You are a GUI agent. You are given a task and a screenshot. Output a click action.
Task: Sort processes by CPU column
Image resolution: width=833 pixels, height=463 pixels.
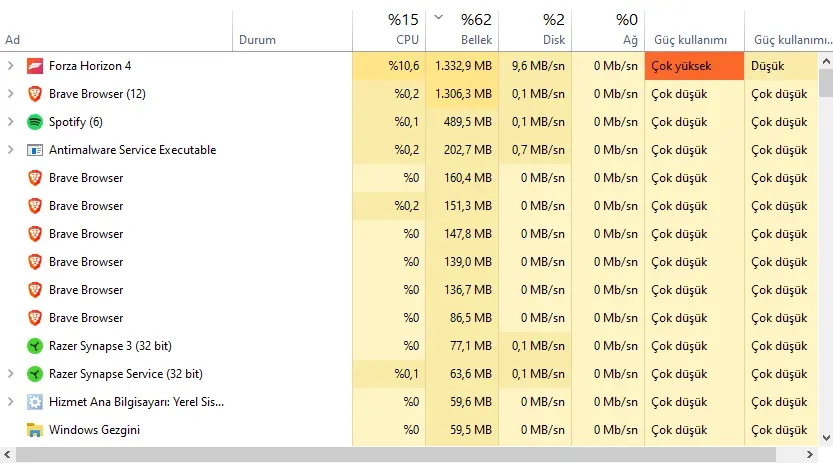pos(389,31)
